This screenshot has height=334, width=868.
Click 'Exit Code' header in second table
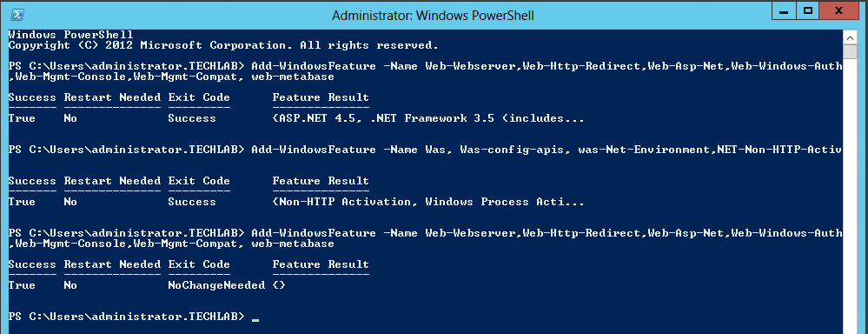click(x=199, y=181)
